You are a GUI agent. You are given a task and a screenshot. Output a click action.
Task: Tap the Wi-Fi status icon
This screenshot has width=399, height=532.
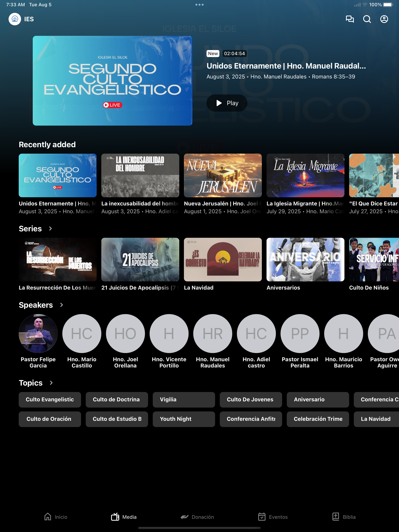[x=365, y=4]
